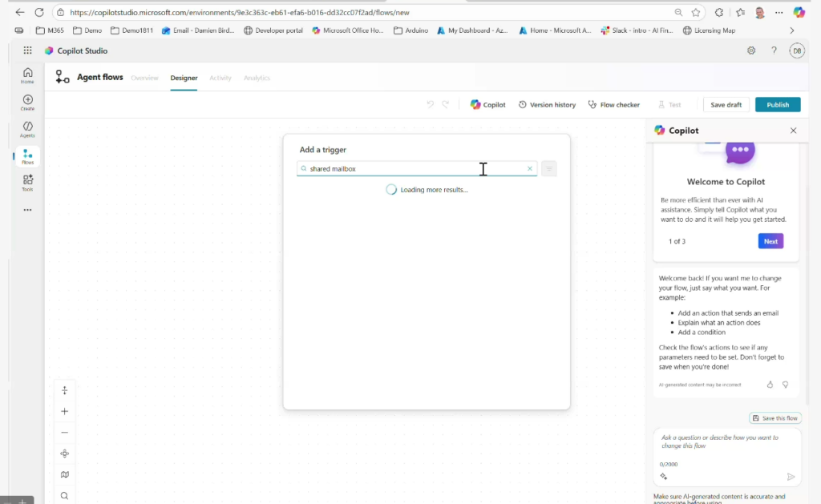Open Tools in the left sidebar
Image resolution: width=821 pixels, height=504 pixels.
point(27,183)
